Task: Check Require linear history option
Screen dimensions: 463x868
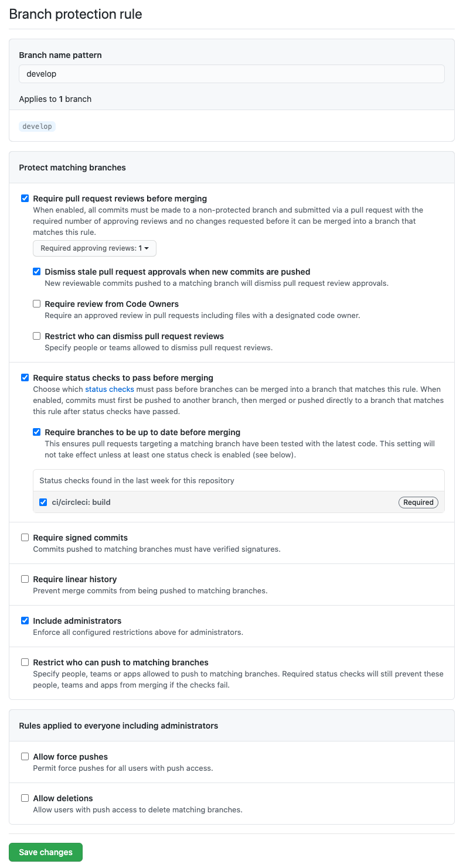Action: (x=25, y=579)
